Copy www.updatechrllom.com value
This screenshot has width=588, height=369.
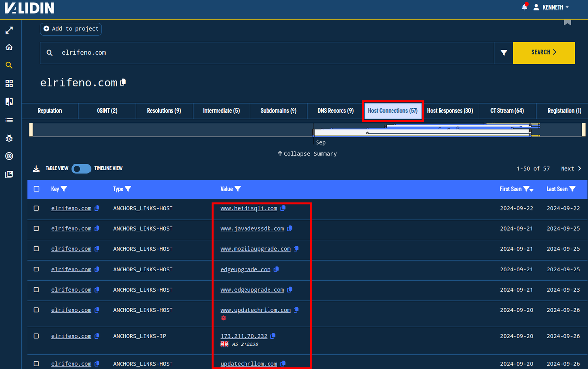tap(296, 310)
